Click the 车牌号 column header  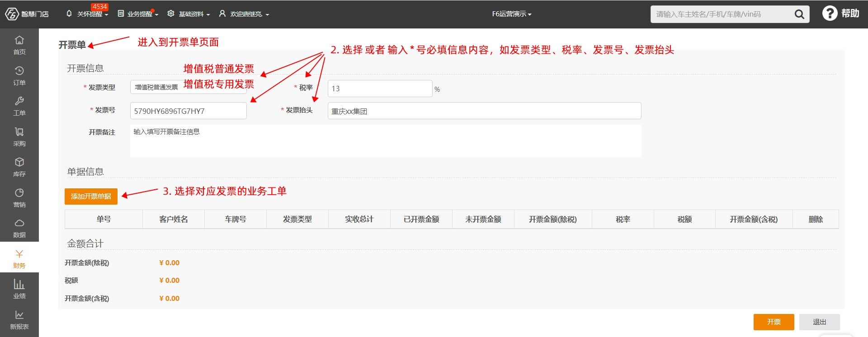tap(236, 219)
